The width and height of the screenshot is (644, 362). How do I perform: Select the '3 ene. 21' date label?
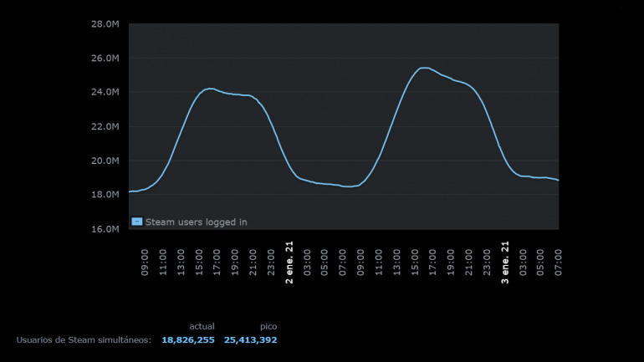[505, 262]
